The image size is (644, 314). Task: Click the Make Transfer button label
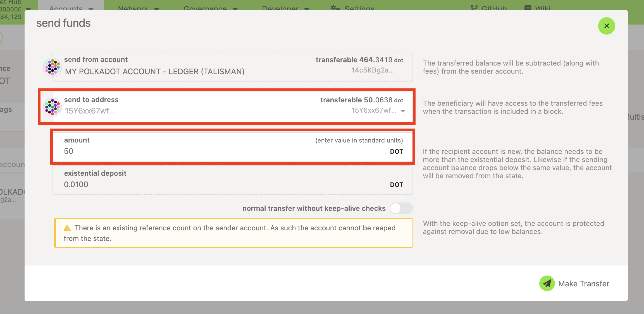click(583, 284)
